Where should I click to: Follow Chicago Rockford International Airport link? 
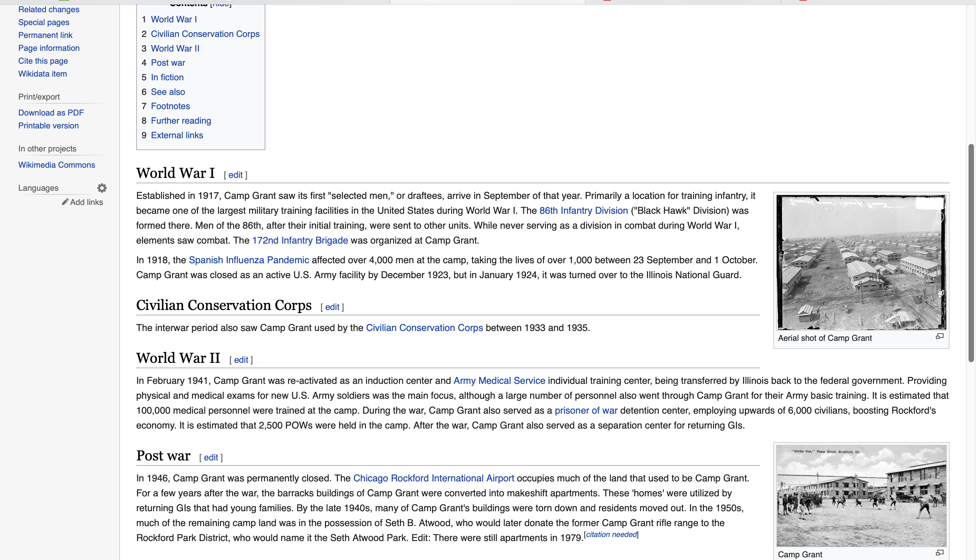(433, 478)
